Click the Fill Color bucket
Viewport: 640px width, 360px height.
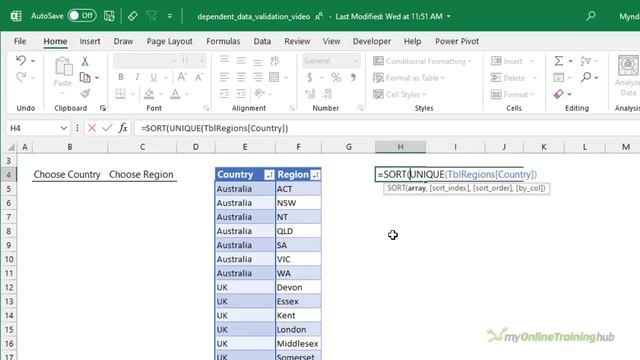[149, 94]
